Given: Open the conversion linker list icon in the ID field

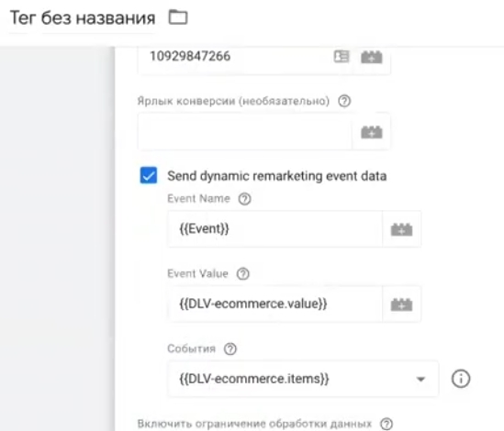Looking at the screenshot, I should click(x=342, y=57).
